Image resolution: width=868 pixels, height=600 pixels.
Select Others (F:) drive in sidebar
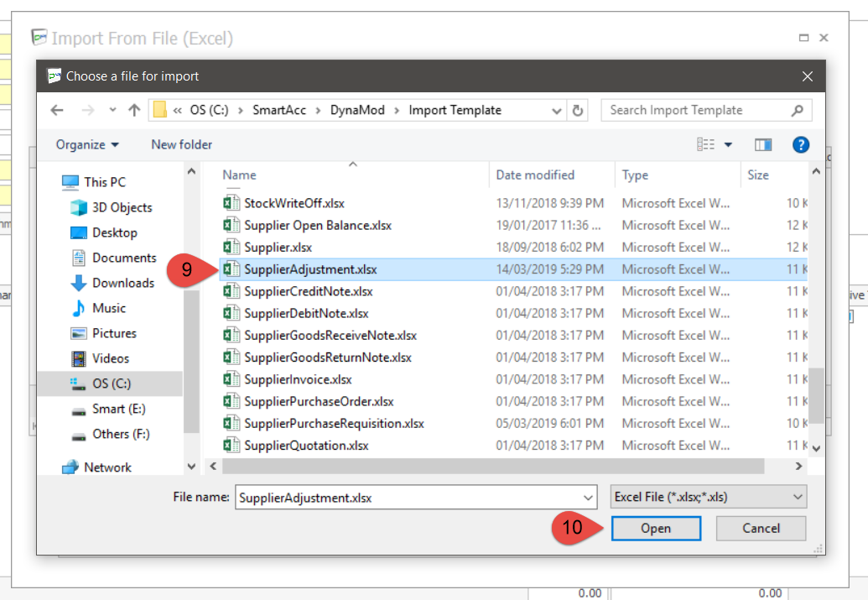click(110, 435)
